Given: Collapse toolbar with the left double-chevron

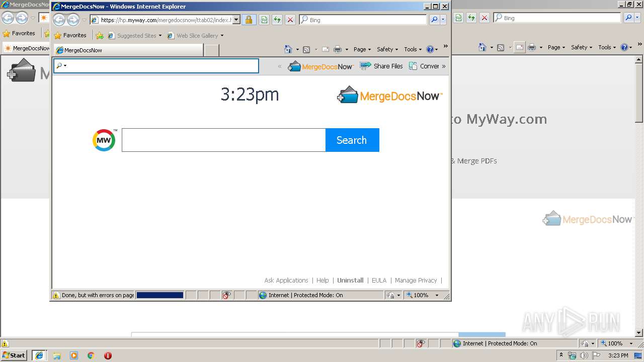Looking at the screenshot, I should pos(280,66).
